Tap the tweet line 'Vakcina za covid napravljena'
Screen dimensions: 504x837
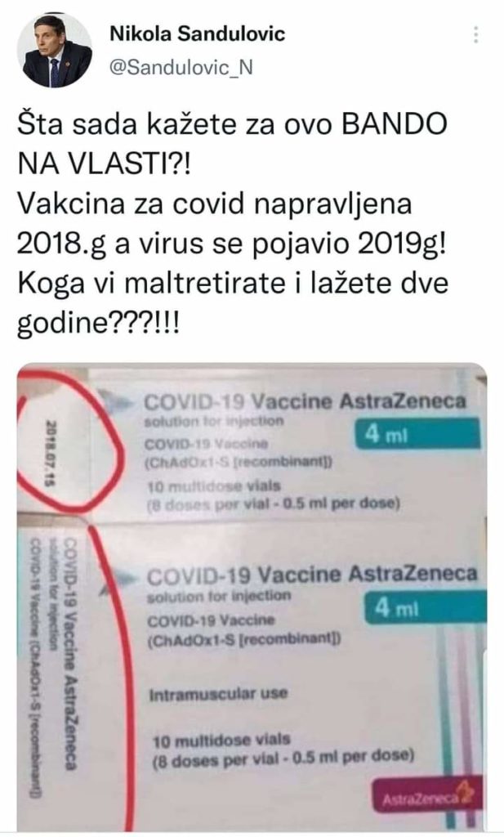(x=214, y=204)
